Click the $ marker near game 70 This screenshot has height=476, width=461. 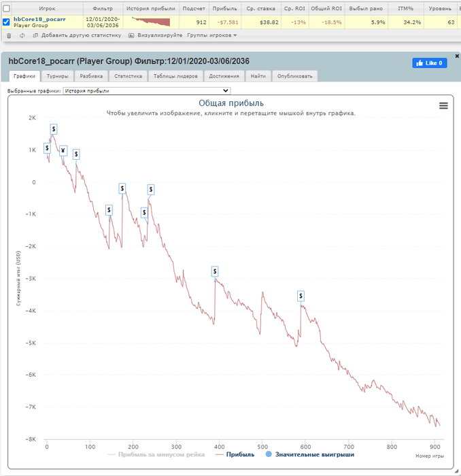click(76, 154)
